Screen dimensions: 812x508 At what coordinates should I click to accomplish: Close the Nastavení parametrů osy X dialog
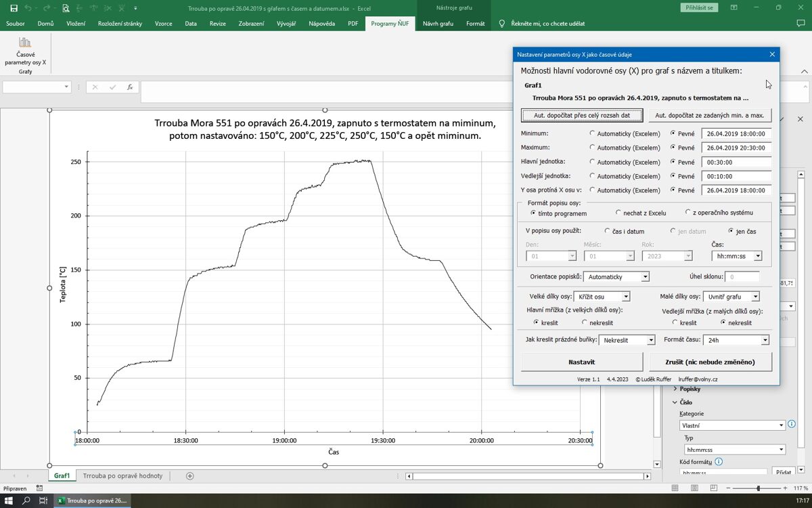coord(772,54)
